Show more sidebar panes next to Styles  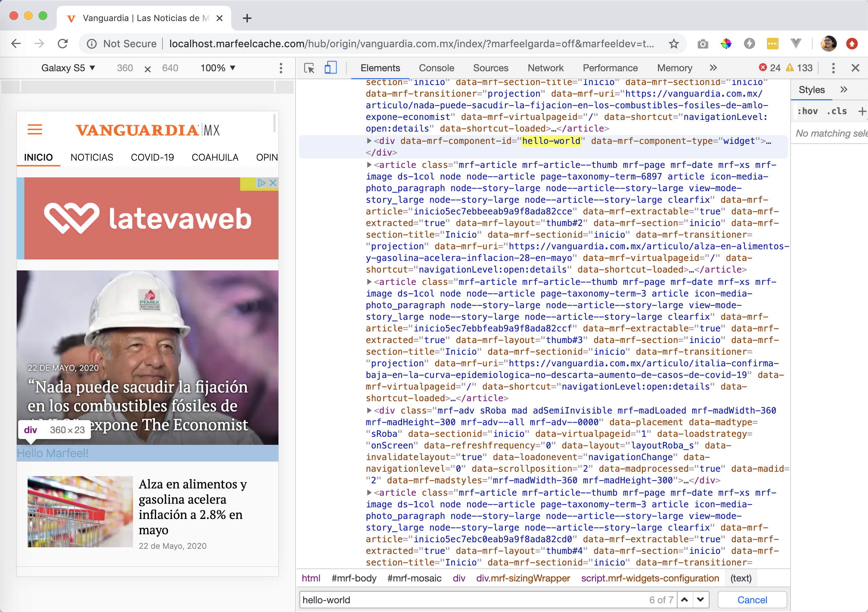(843, 90)
